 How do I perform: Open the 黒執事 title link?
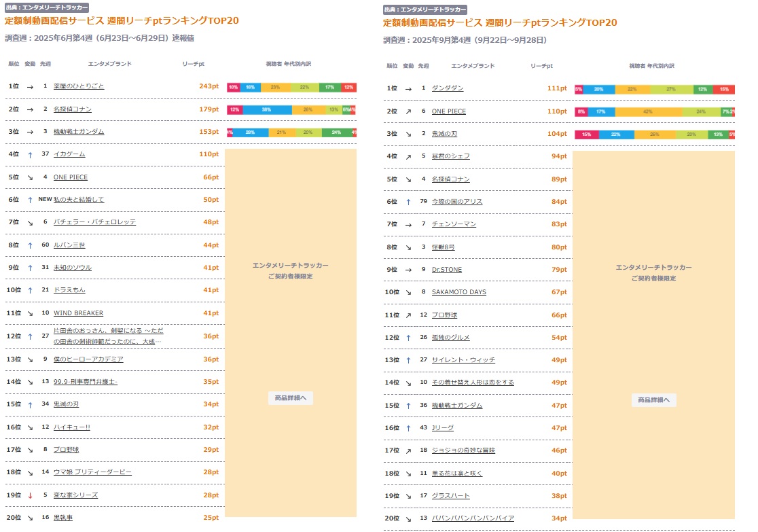63,518
